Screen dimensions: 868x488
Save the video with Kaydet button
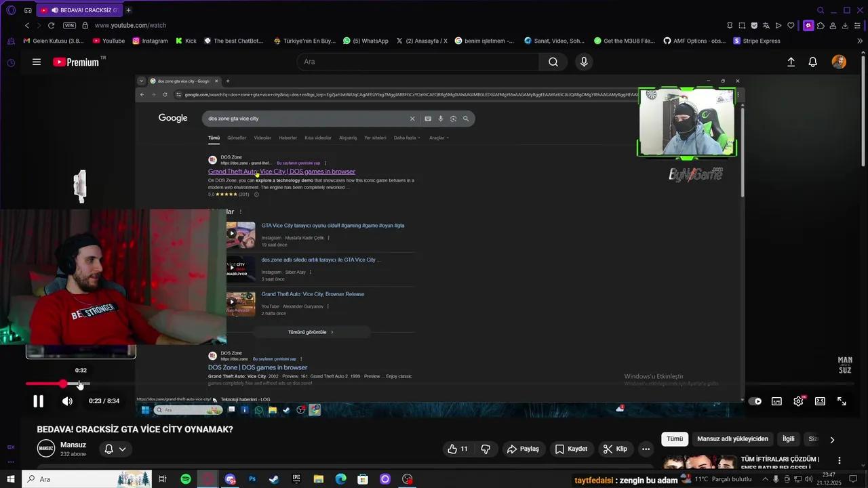point(571,449)
